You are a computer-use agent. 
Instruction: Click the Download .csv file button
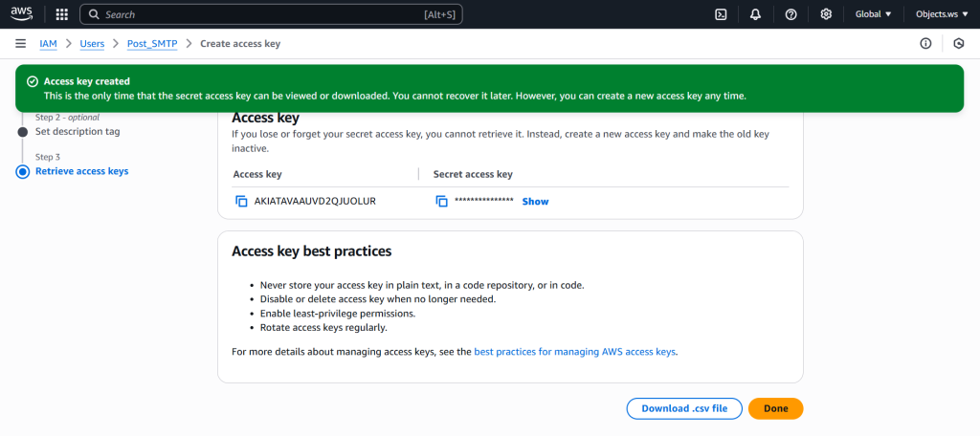683,408
